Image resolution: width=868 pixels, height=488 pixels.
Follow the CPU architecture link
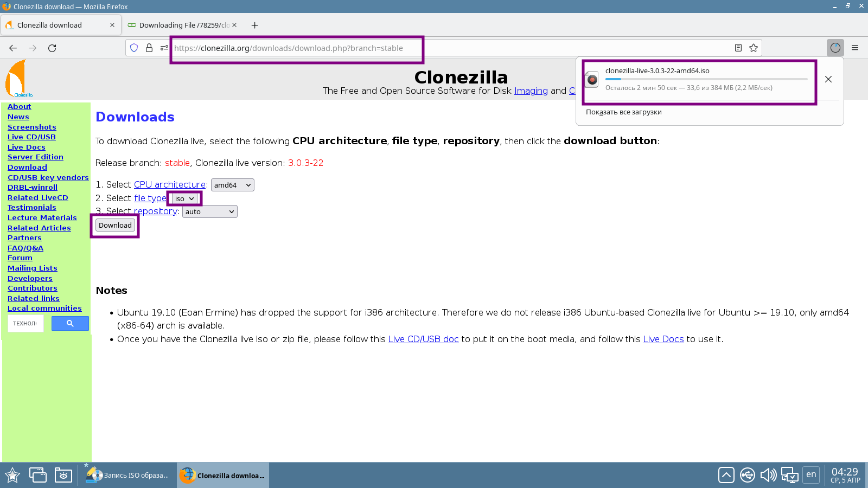[170, 184]
